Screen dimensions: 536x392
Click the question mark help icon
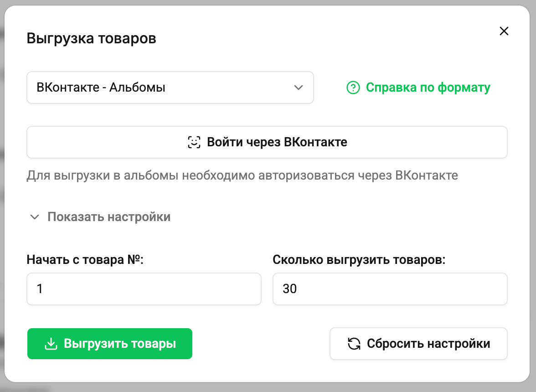click(353, 88)
